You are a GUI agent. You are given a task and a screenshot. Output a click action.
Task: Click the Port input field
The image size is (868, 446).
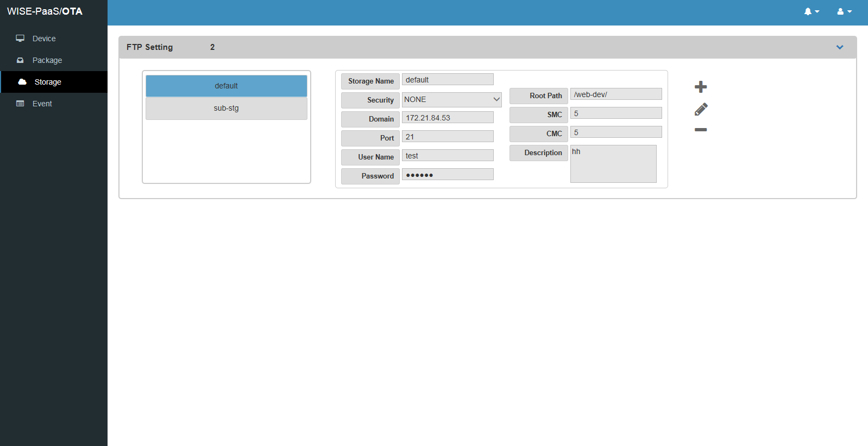pyautogui.click(x=448, y=137)
